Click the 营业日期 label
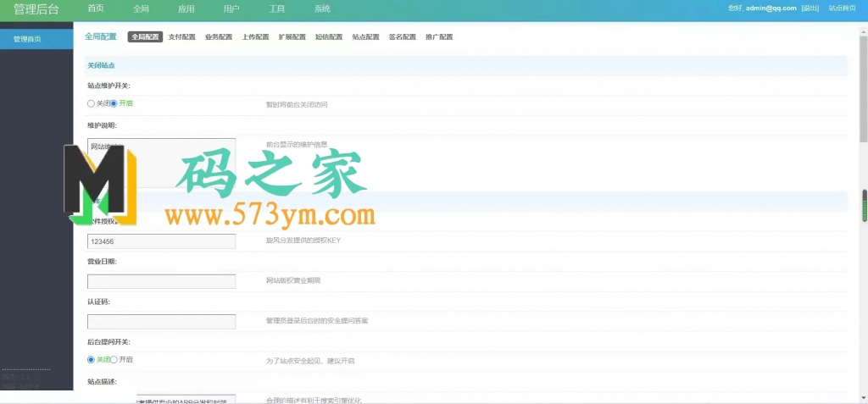The height and width of the screenshot is (404, 868). [x=102, y=262]
